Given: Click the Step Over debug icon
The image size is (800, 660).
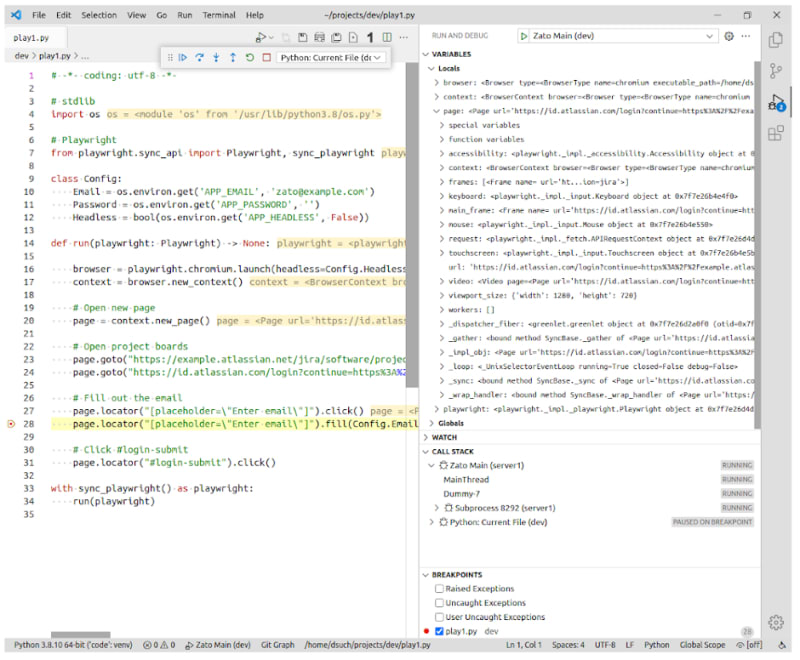Looking at the screenshot, I should point(200,58).
